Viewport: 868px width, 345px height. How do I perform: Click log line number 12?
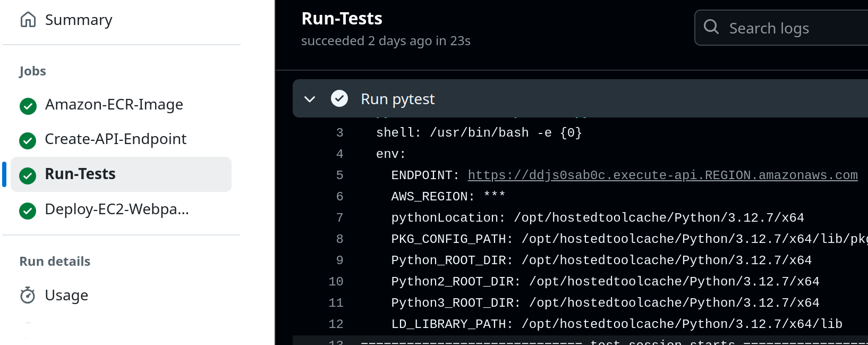tap(336, 324)
